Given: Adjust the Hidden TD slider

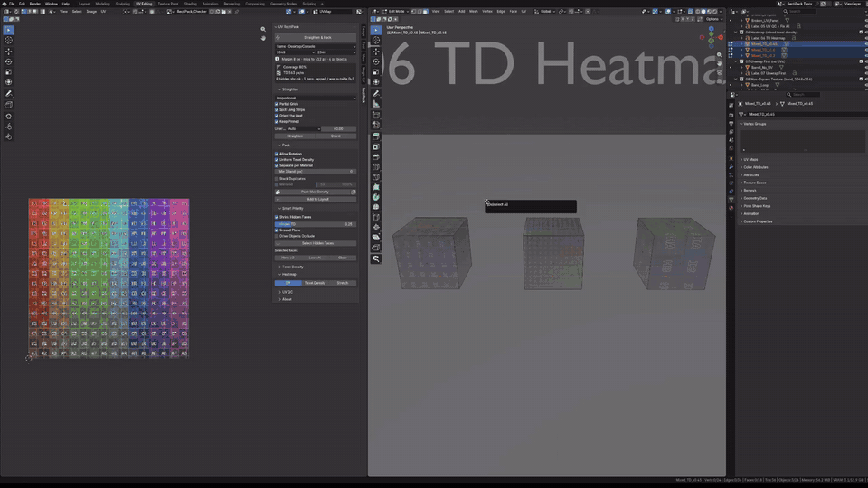Looking at the screenshot, I should [316, 224].
